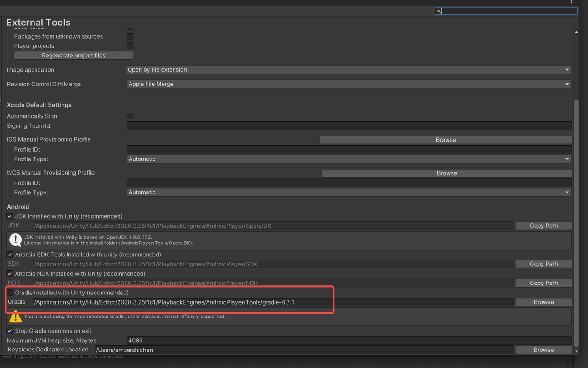
Task: Open Revision Control Diff/Merge dropdown
Action: (x=349, y=84)
